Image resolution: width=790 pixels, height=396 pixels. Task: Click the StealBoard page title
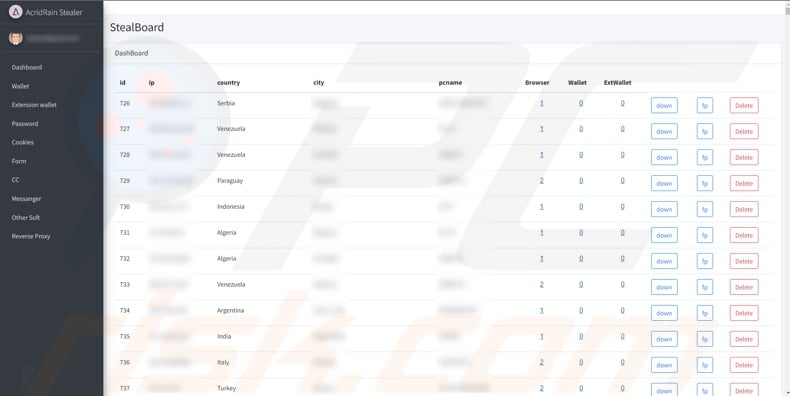(137, 27)
